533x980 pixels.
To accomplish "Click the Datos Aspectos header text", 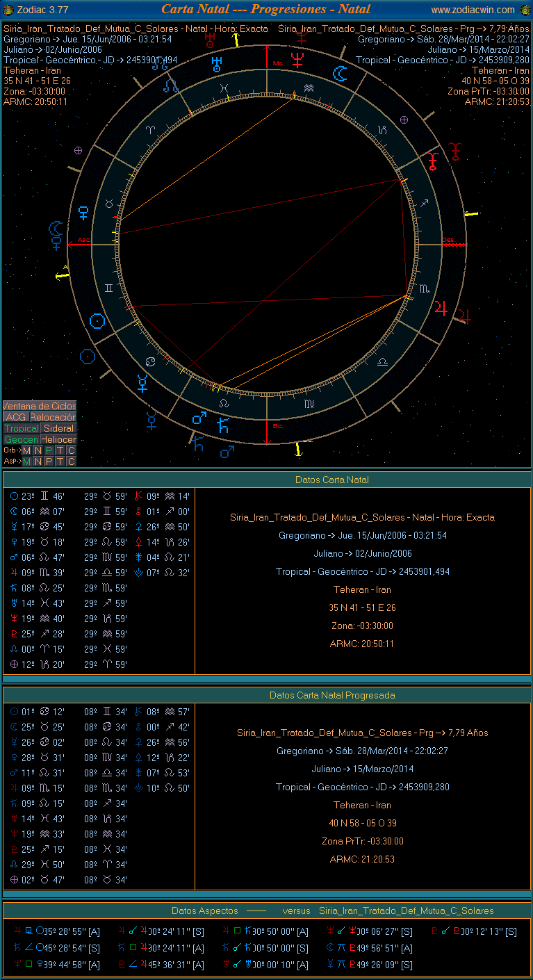I will pos(205,910).
